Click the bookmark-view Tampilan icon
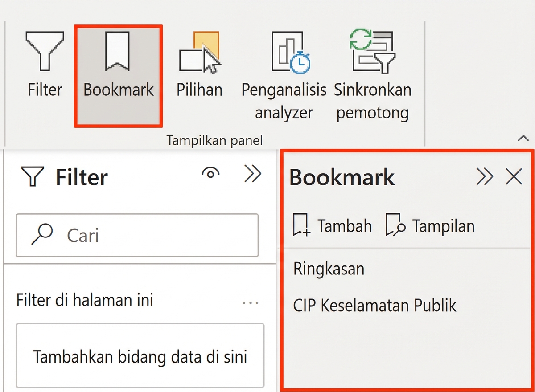The height and width of the screenshot is (392, 535). tap(394, 225)
